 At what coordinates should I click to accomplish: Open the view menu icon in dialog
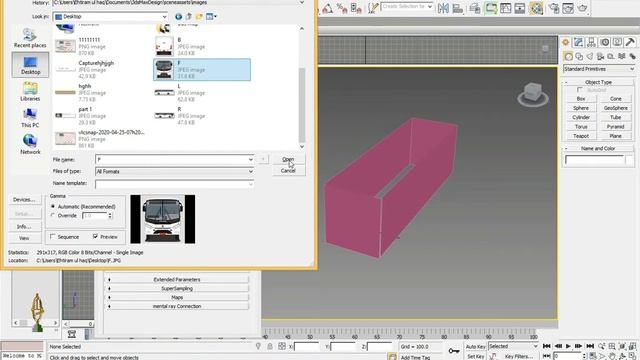(211, 17)
